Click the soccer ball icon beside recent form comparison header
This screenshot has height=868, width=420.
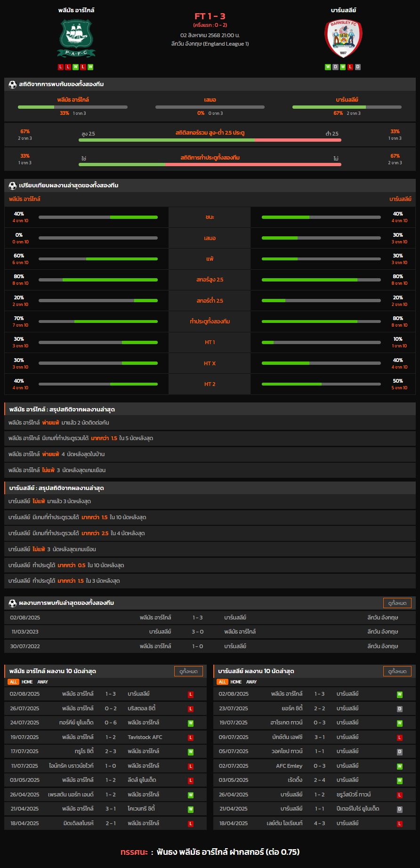(13, 185)
